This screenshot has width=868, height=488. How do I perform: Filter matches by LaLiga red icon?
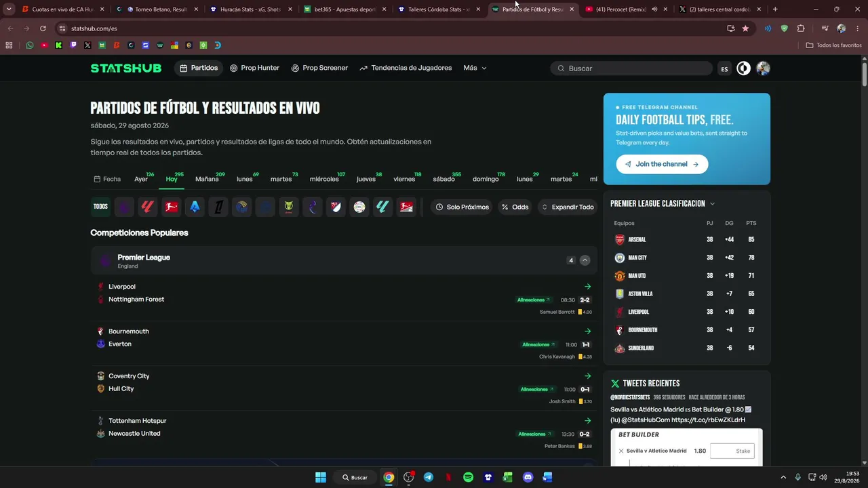click(147, 207)
